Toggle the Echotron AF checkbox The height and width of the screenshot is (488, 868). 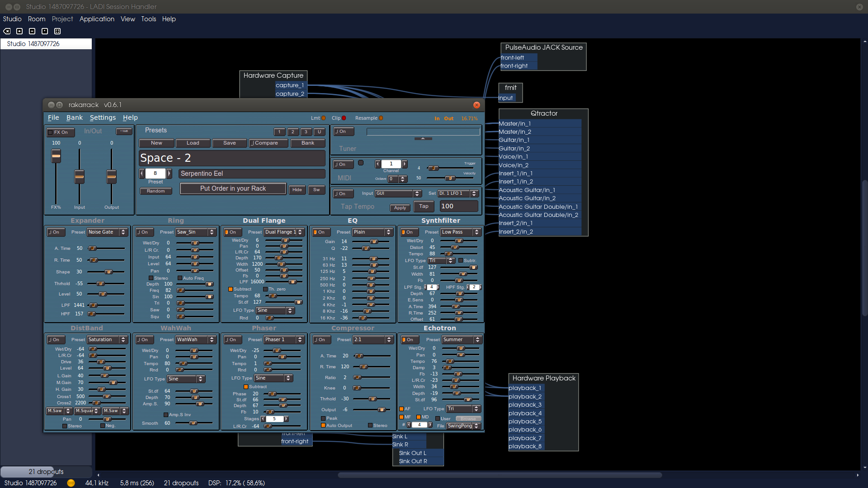(401, 409)
